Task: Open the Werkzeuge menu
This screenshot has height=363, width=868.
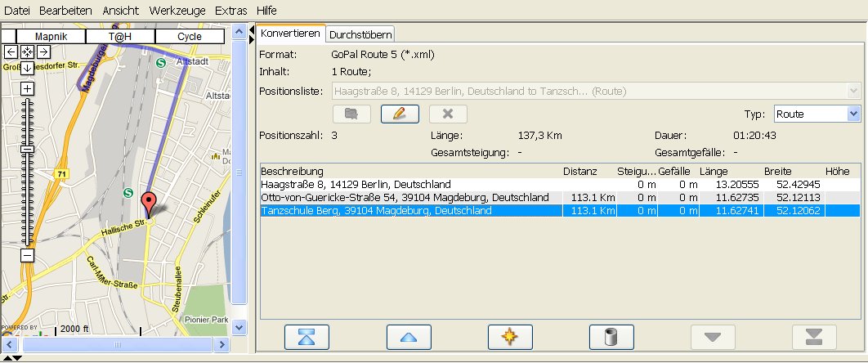Action: (177, 11)
